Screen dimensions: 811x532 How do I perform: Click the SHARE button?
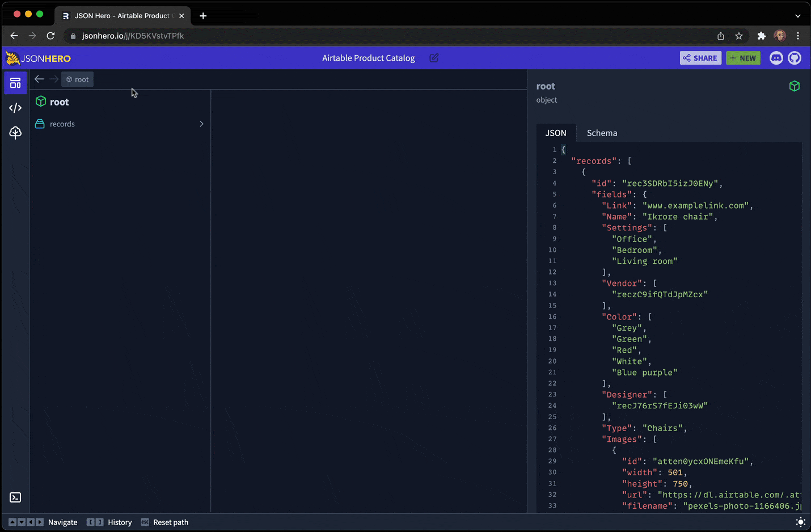click(x=700, y=58)
